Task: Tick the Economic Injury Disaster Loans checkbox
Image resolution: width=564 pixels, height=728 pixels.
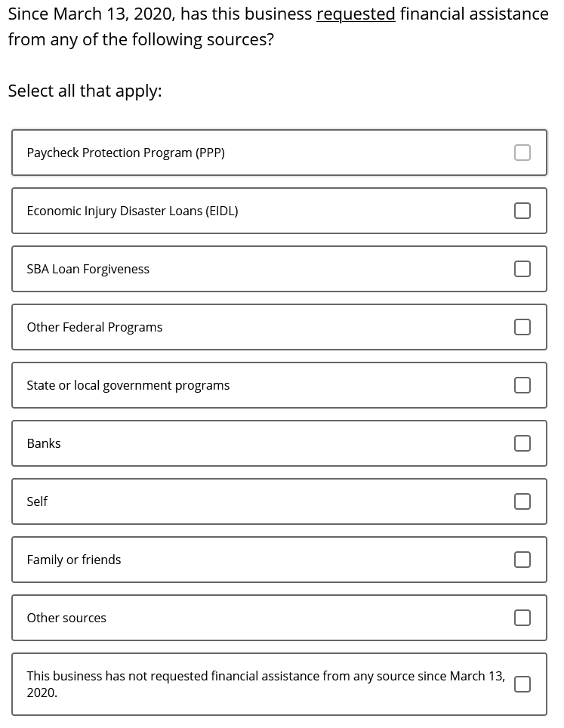Action: click(522, 211)
